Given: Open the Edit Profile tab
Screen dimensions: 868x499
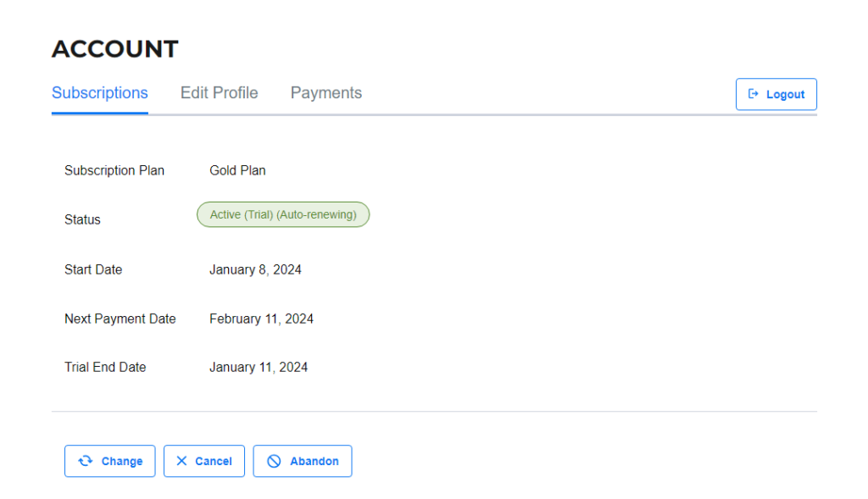Looking at the screenshot, I should click(x=219, y=93).
